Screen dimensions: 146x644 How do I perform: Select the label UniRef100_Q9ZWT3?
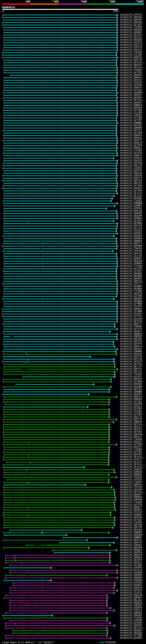coord(131,331)
